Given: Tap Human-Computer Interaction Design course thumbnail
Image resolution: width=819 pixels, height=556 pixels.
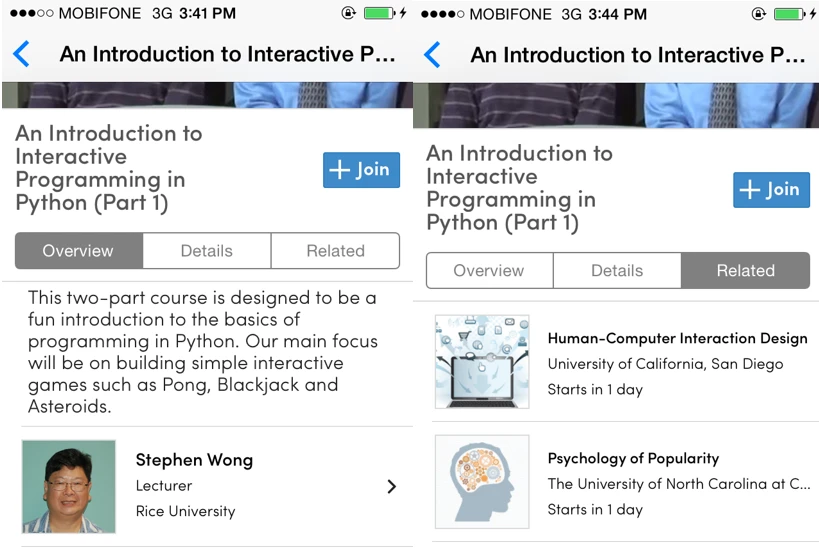Looking at the screenshot, I should (481, 362).
